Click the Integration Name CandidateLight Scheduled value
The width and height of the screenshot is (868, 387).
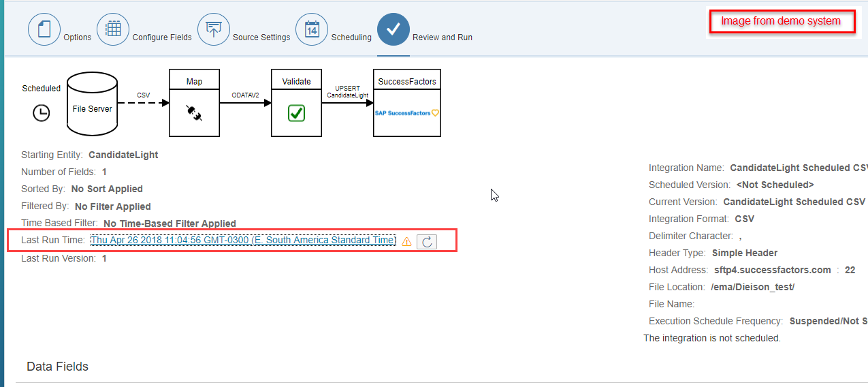[x=799, y=168]
